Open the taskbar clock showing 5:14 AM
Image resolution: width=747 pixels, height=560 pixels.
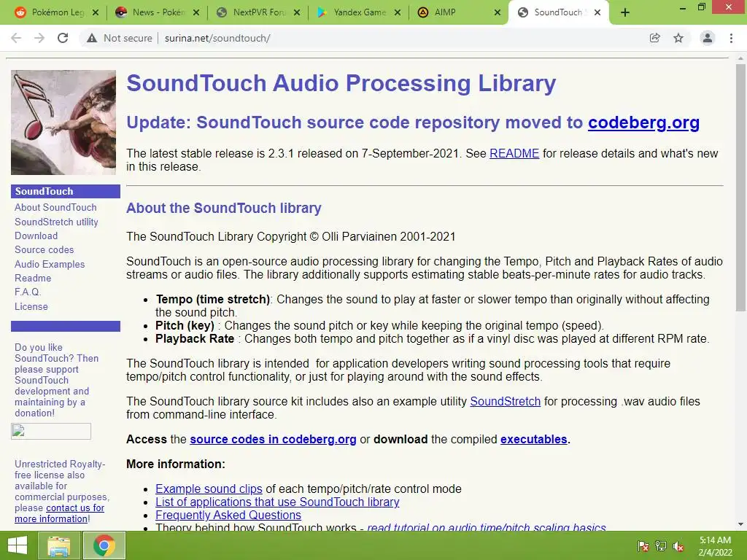[x=715, y=546]
